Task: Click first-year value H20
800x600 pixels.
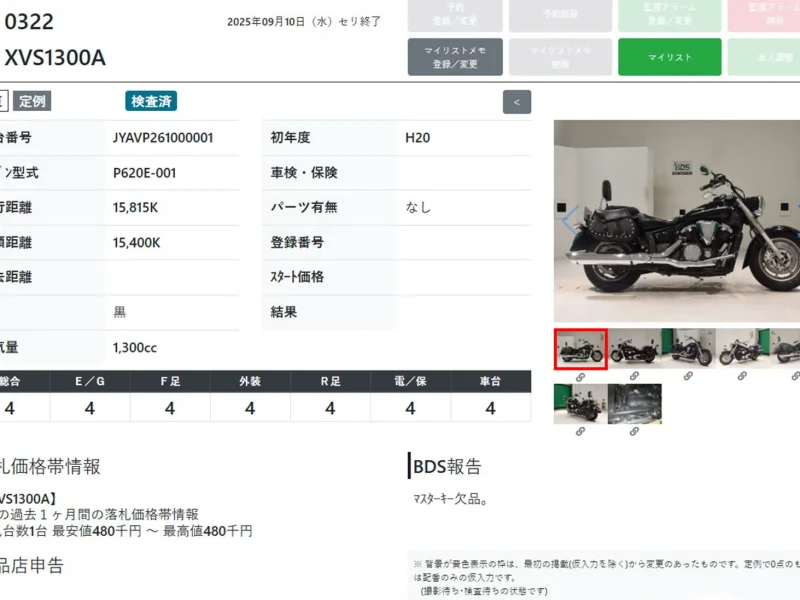Action: 417,138
